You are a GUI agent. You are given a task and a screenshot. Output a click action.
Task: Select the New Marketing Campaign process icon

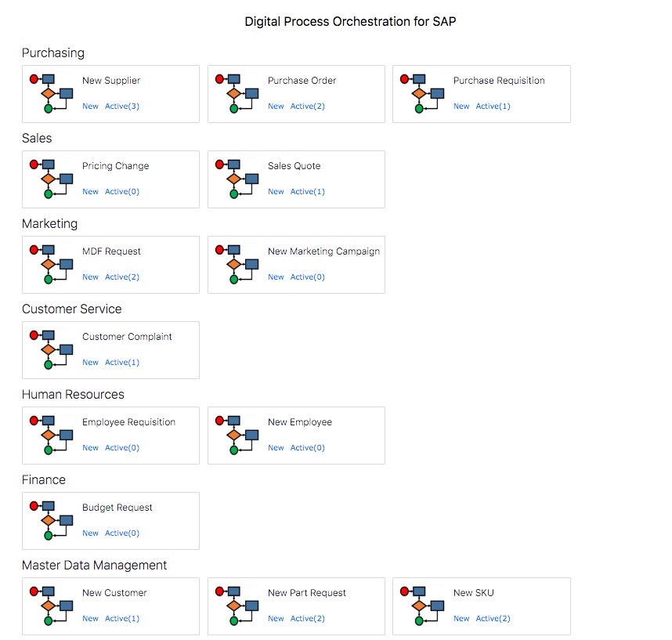236,262
